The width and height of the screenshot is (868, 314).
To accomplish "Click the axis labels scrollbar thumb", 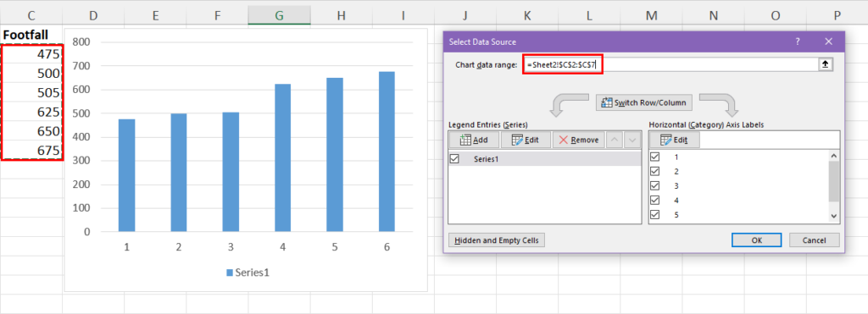I will tap(834, 181).
